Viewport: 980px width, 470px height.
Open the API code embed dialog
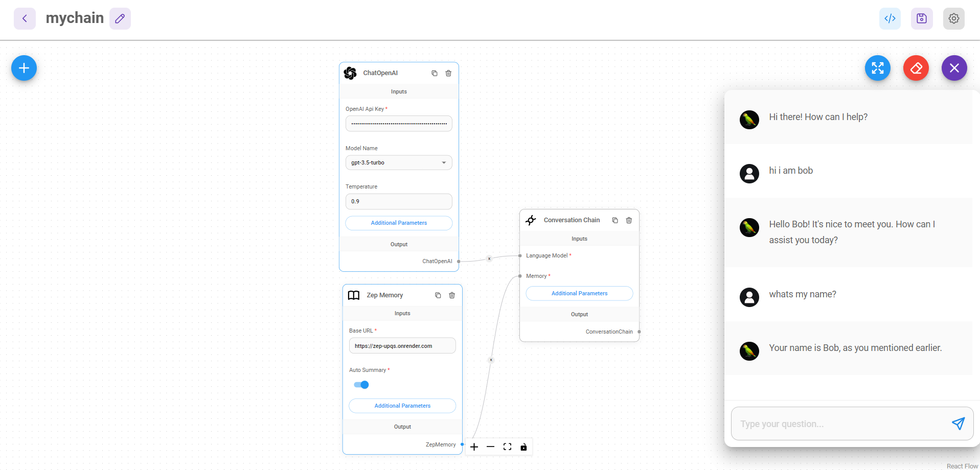point(890,18)
